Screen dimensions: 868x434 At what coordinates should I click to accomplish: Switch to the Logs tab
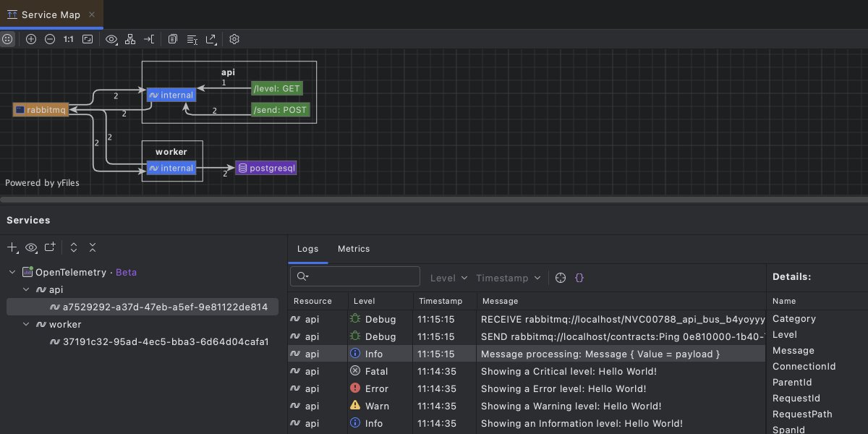tap(307, 249)
